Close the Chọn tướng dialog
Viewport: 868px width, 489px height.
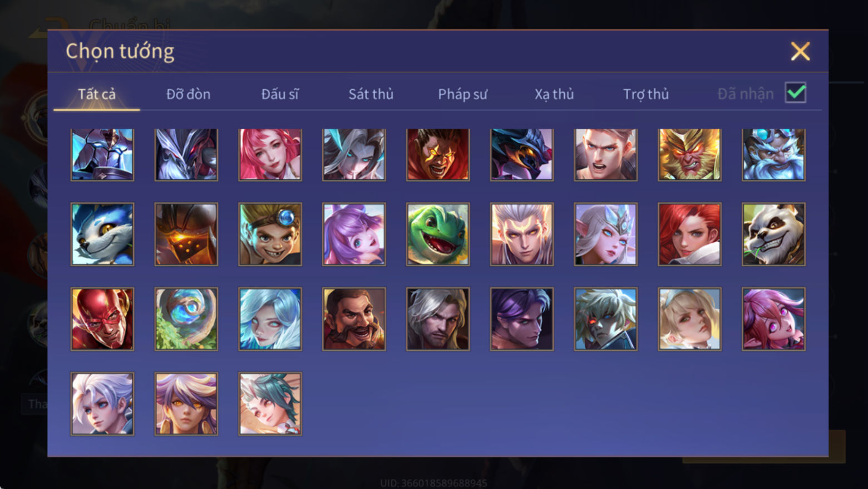(x=800, y=51)
